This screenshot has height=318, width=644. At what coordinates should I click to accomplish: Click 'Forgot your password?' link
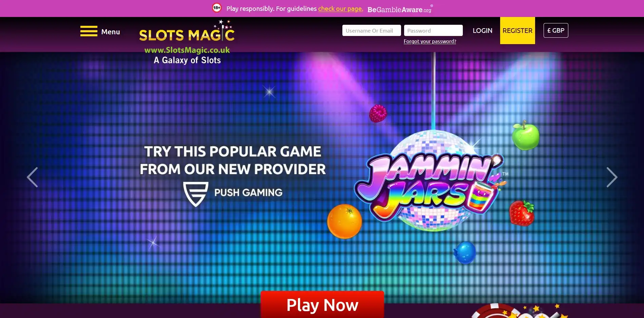coord(430,41)
